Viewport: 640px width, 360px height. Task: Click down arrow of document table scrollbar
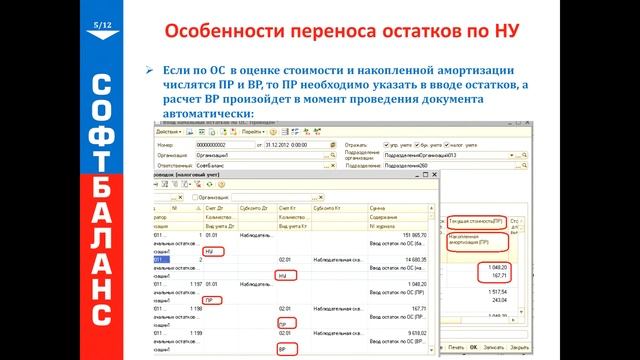pyautogui.click(x=521, y=312)
